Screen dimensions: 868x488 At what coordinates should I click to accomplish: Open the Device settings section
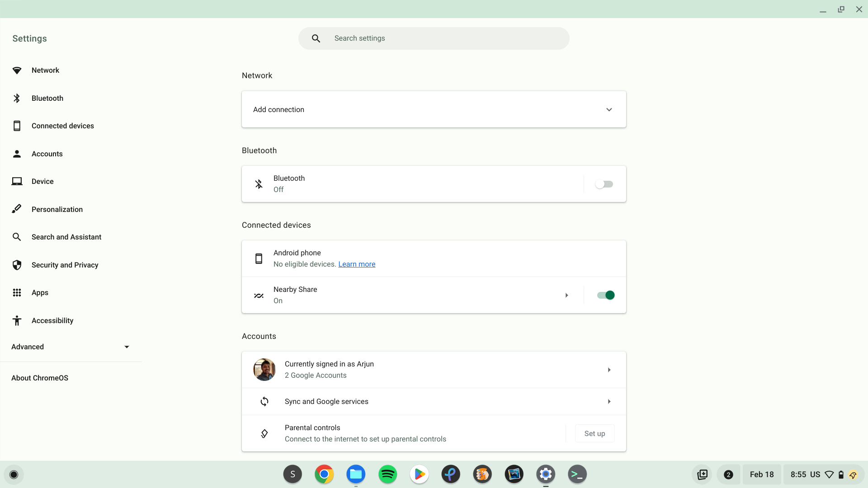pos(42,181)
